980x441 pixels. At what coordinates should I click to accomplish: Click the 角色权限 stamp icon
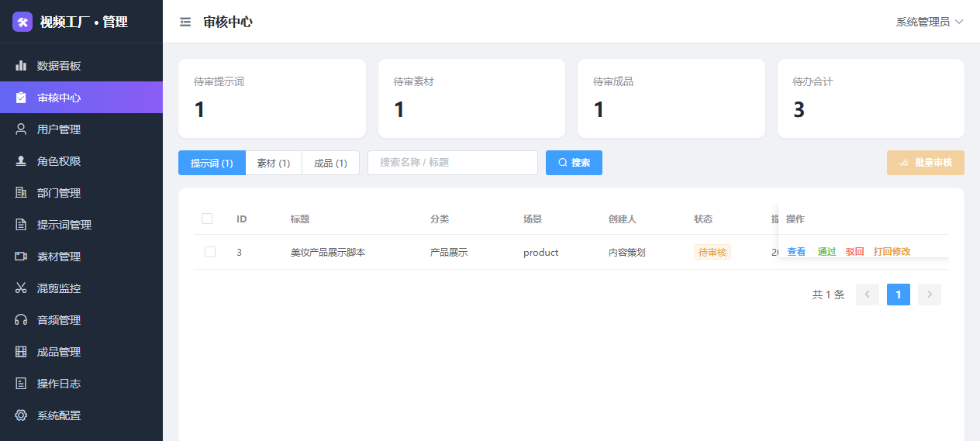click(21, 161)
